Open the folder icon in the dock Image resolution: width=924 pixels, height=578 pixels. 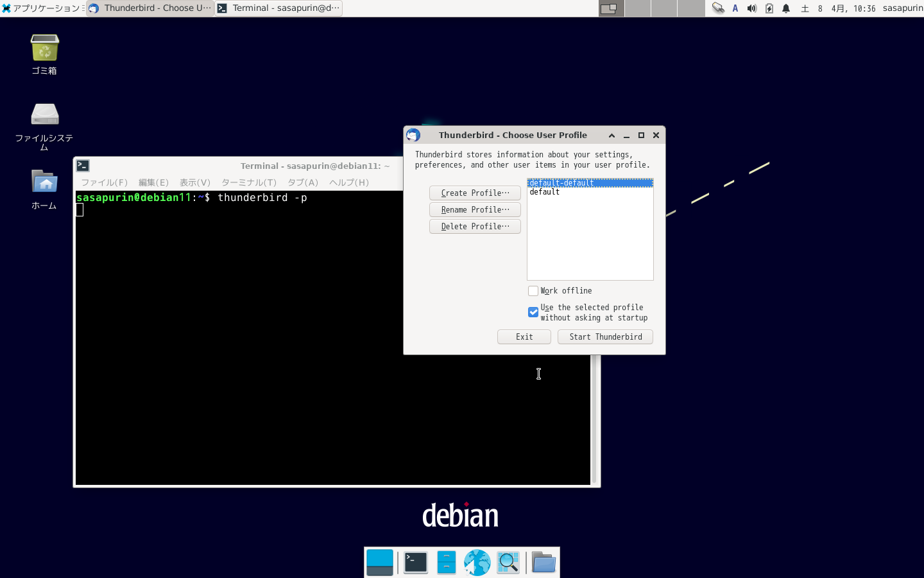tap(543, 563)
